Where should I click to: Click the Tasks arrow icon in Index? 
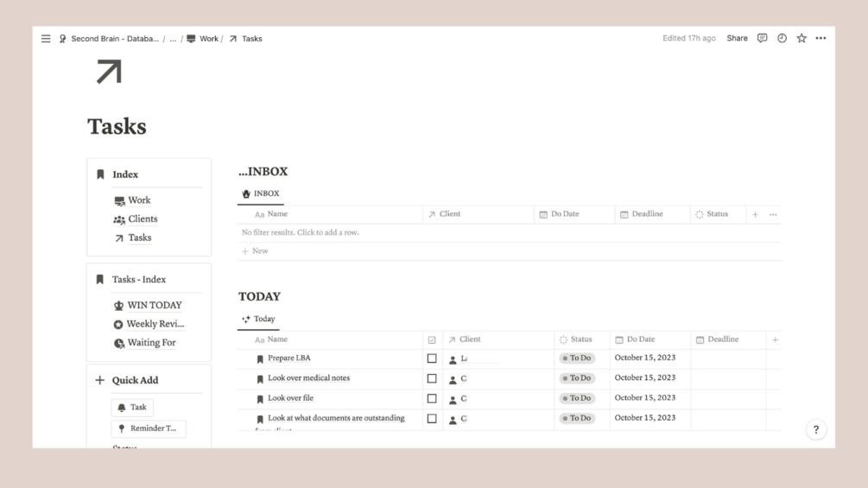[x=119, y=238]
